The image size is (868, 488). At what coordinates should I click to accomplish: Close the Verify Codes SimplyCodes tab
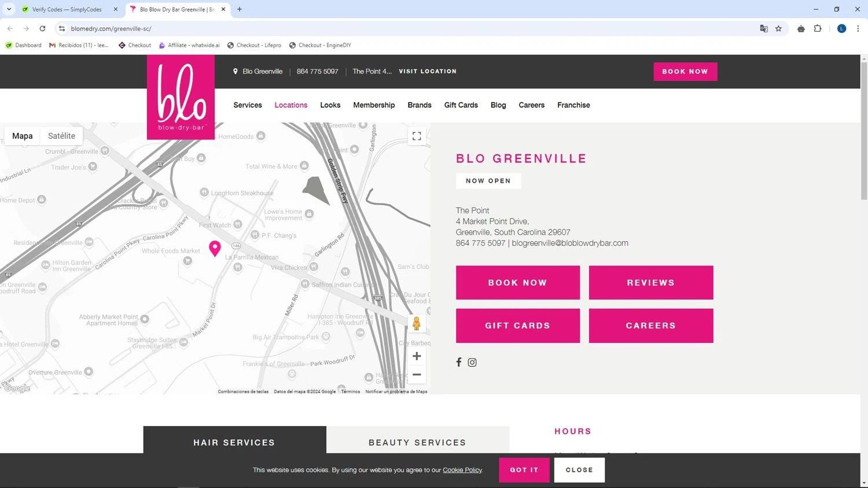[116, 9]
